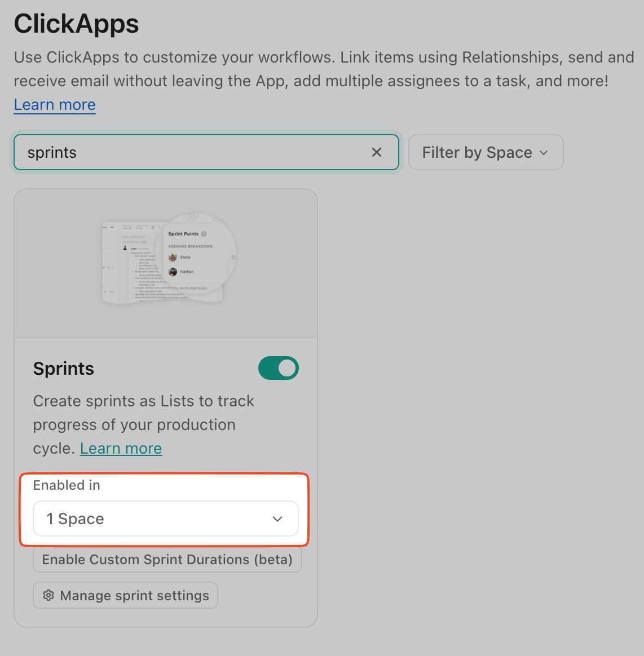This screenshot has width=644, height=656.
Task: Open the Learn more link under ClickApps description
Action: tap(54, 105)
